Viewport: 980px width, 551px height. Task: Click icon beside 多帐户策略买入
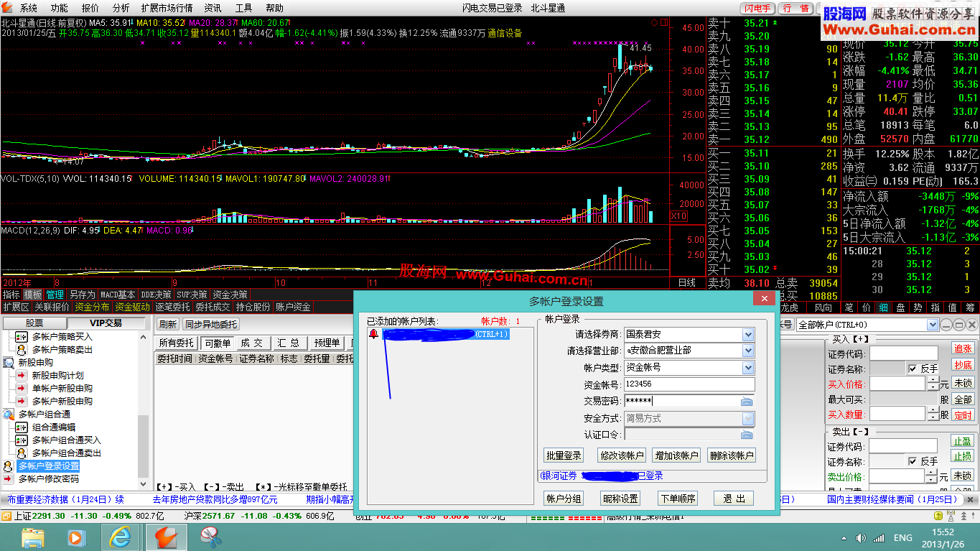pyautogui.click(x=21, y=336)
